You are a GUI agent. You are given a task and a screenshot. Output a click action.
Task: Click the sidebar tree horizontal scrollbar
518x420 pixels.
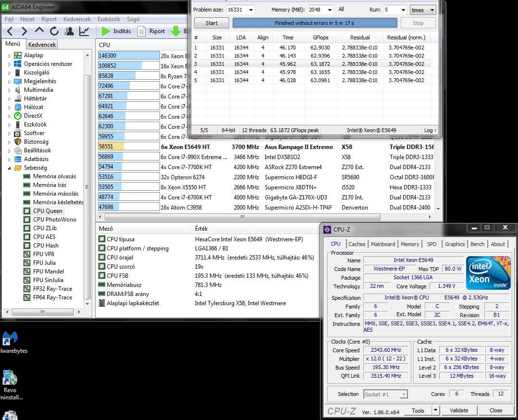point(43,311)
